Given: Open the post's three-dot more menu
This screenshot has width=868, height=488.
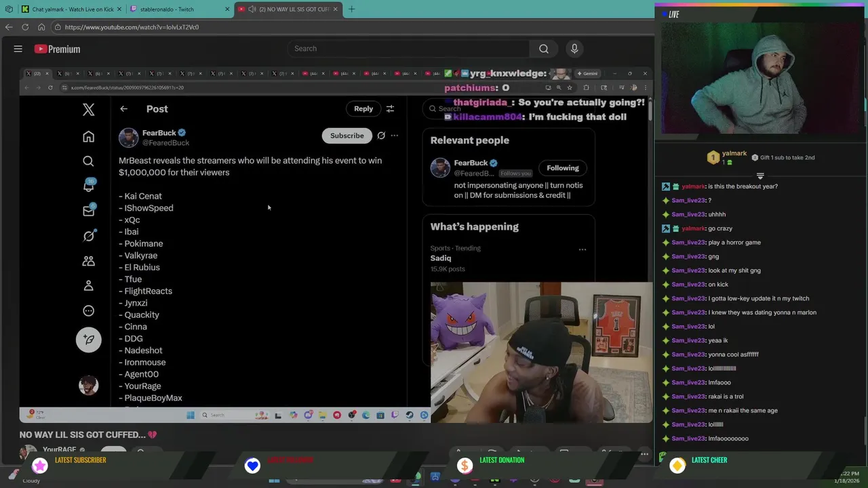Looking at the screenshot, I should [395, 136].
